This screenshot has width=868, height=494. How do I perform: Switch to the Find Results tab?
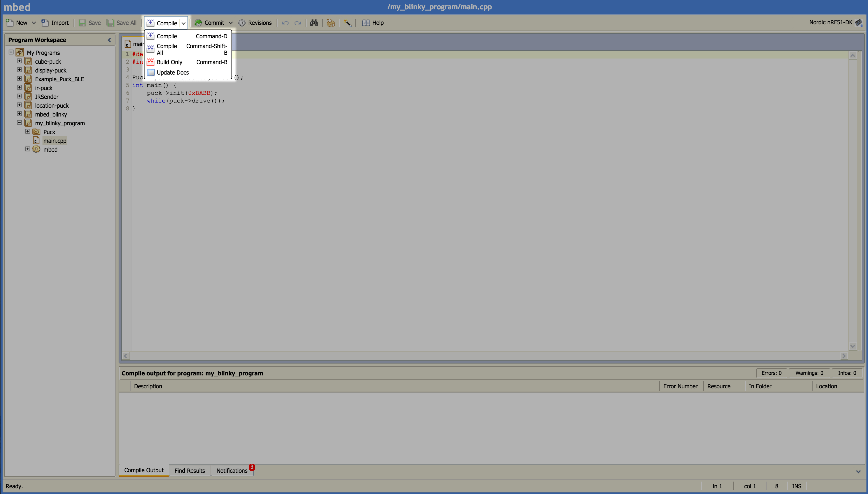pos(189,471)
